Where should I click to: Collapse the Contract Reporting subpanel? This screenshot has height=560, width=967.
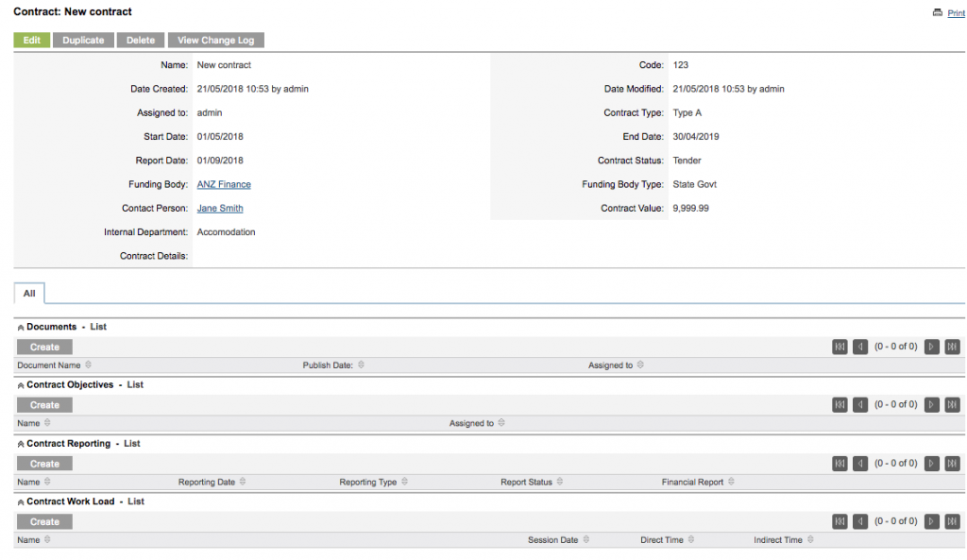coord(21,444)
